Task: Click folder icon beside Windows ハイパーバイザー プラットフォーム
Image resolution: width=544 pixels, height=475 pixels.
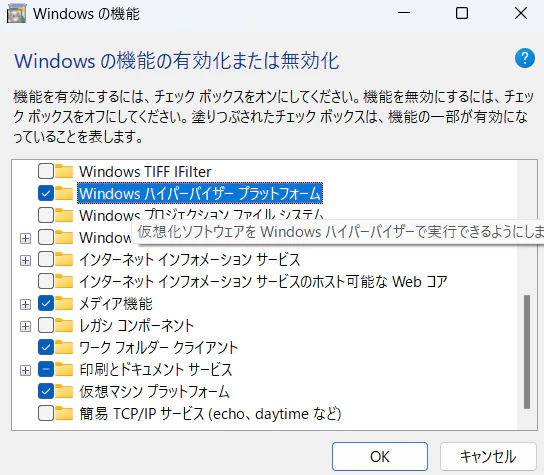Action: pos(64,193)
